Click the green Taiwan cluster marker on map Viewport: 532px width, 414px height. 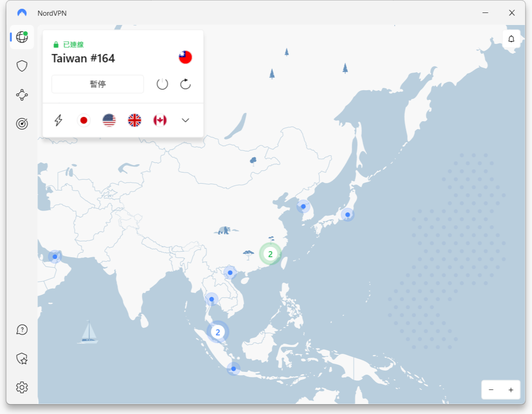pos(270,253)
